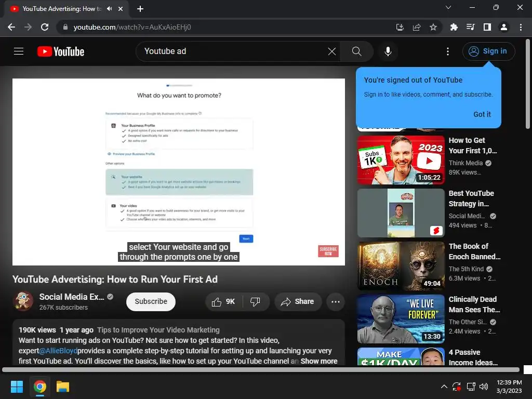Open How to Get Your First 1,0... thumbnail
Screen dimensions: 532x399
[x=401, y=160]
